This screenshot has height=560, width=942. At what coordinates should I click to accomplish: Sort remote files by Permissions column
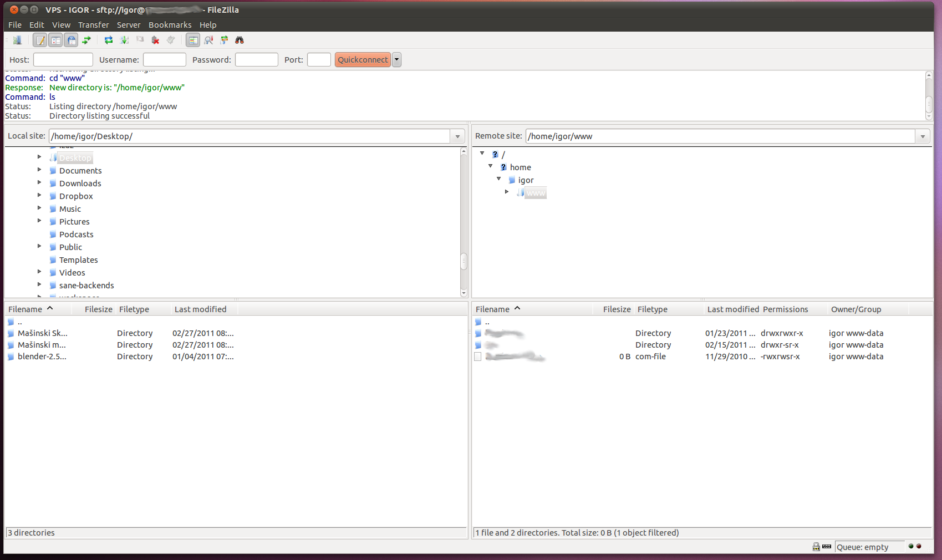(785, 309)
